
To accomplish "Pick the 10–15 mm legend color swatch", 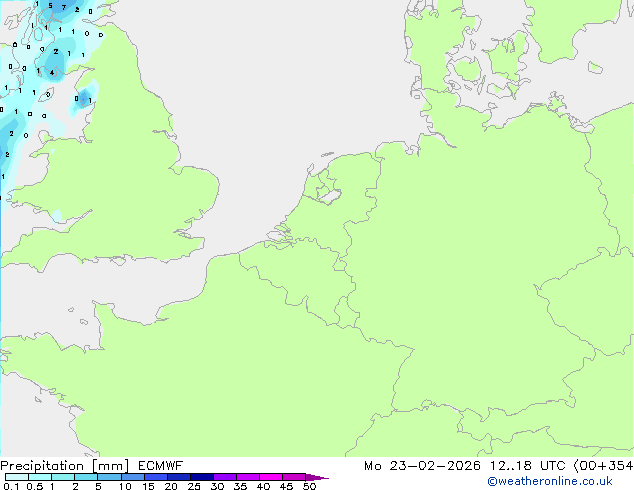I will pyautogui.click(x=133, y=477).
